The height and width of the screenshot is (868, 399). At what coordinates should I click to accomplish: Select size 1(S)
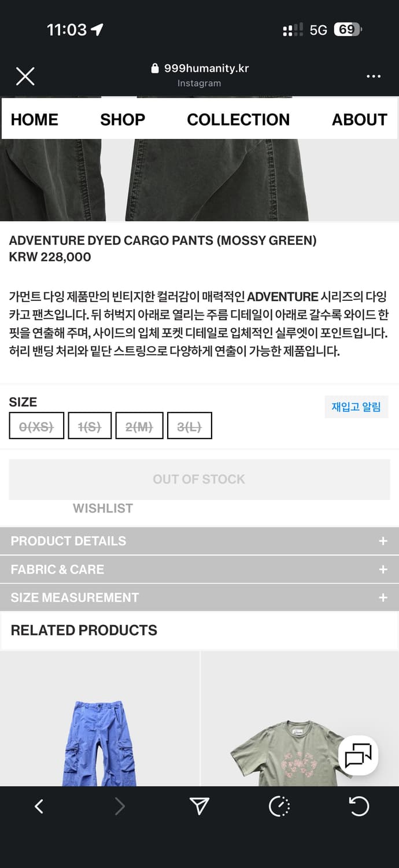point(90,426)
